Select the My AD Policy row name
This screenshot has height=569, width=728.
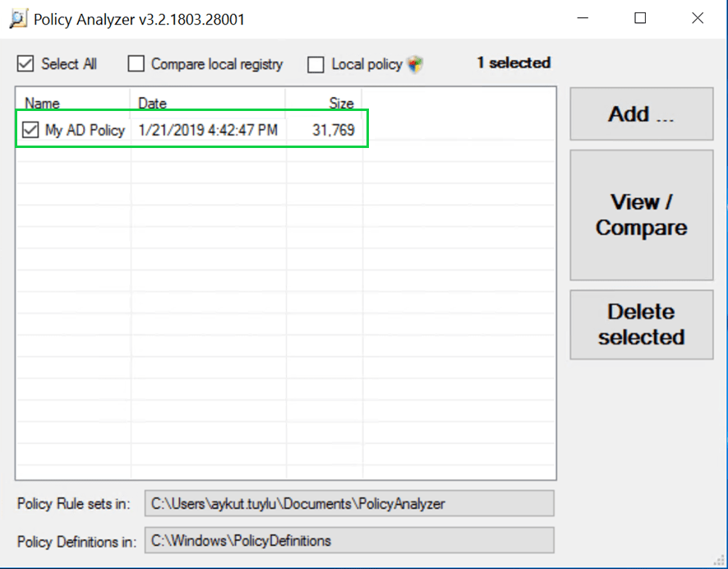pos(85,130)
